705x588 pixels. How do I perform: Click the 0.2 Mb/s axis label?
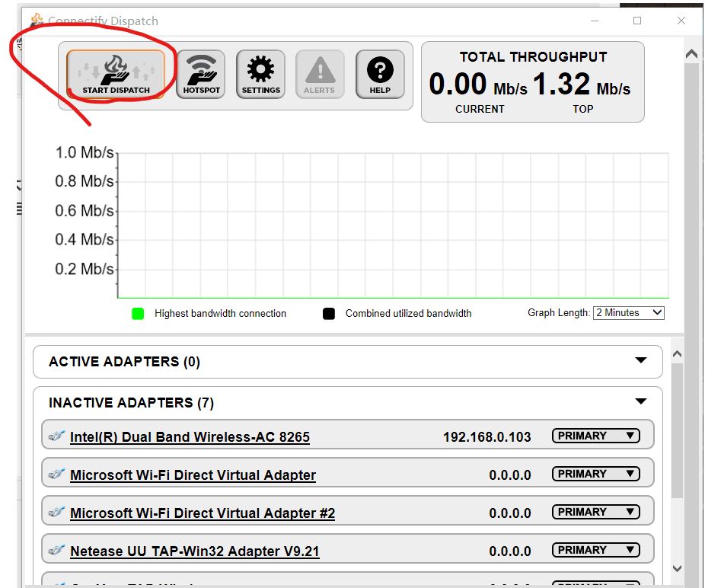[x=85, y=269]
